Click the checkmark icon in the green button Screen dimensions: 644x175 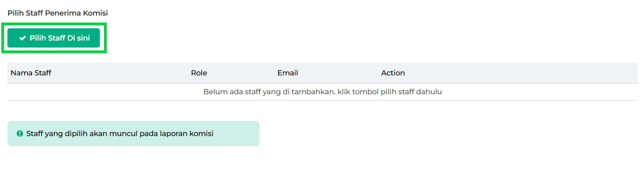tap(23, 38)
